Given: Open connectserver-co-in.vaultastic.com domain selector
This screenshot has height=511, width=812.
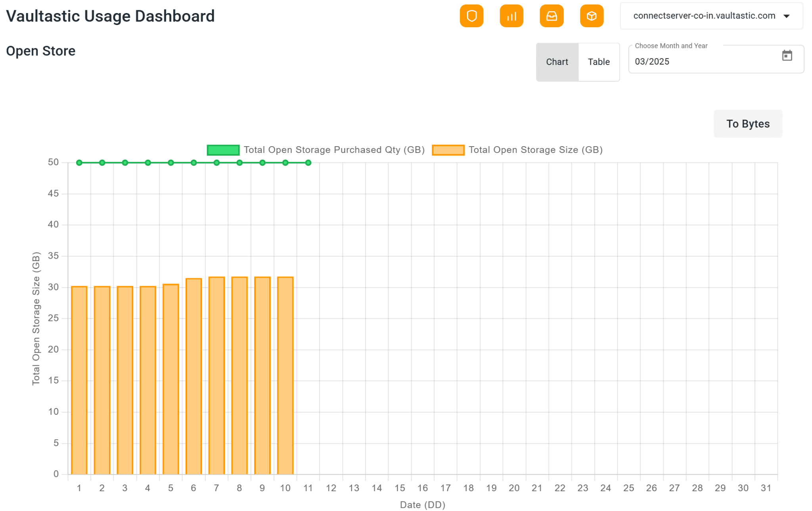Looking at the screenshot, I should (x=704, y=16).
